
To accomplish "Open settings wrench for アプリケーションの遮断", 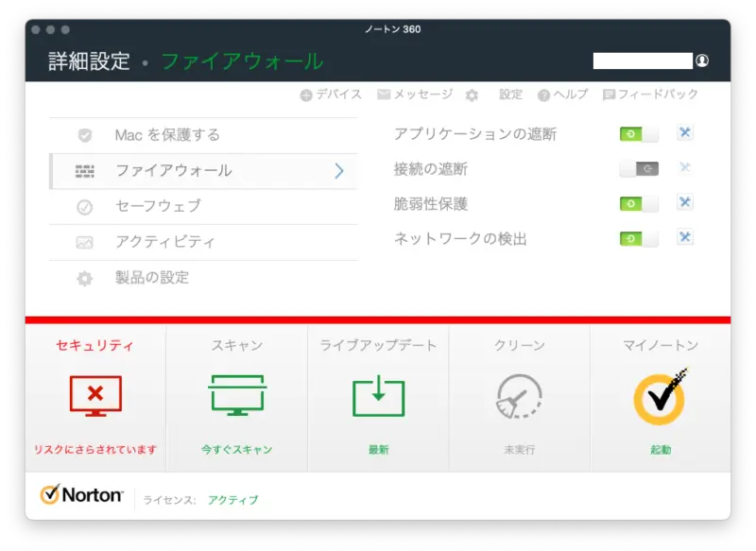I will click(684, 132).
